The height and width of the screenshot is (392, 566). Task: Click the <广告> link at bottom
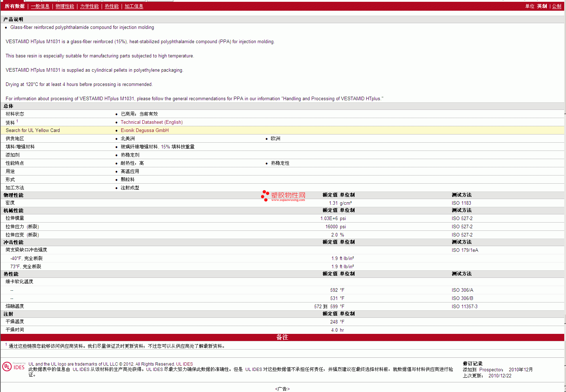pyautogui.click(x=282, y=389)
